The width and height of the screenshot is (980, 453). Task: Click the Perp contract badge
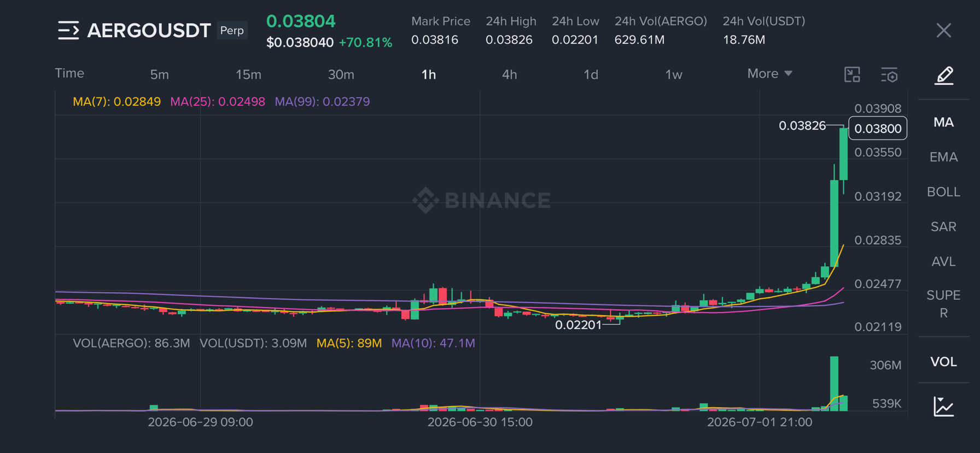232,31
